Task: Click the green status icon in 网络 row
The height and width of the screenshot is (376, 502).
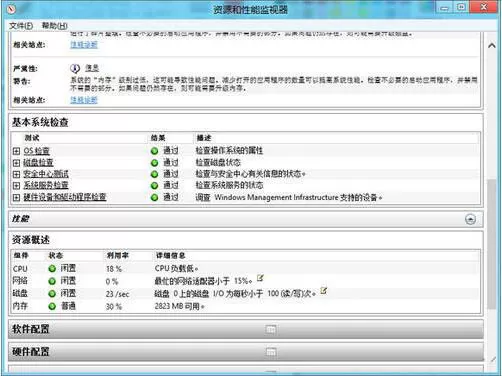Action: [x=52, y=281]
